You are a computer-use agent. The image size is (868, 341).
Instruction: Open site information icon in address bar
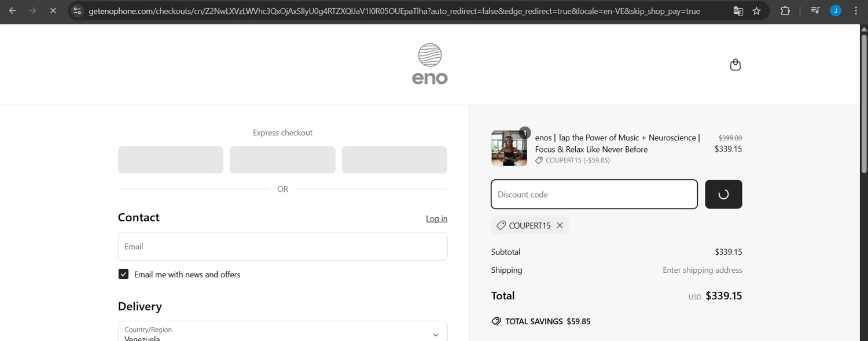point(78,10)
